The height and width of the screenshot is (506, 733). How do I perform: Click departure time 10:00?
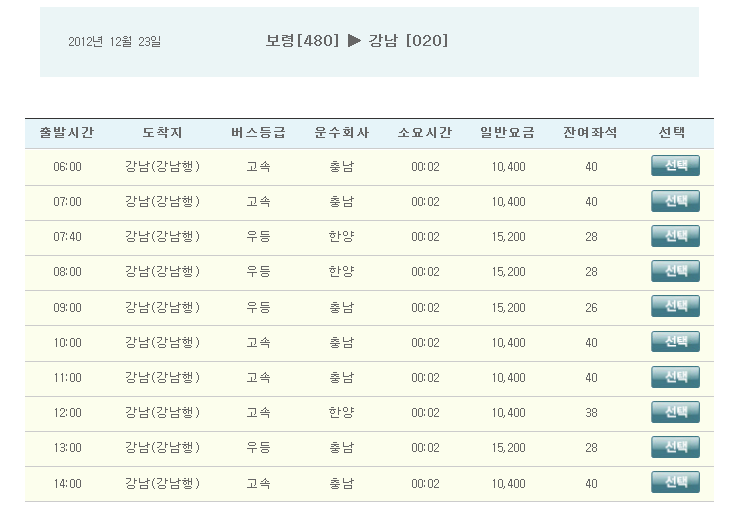pos(67,343)
